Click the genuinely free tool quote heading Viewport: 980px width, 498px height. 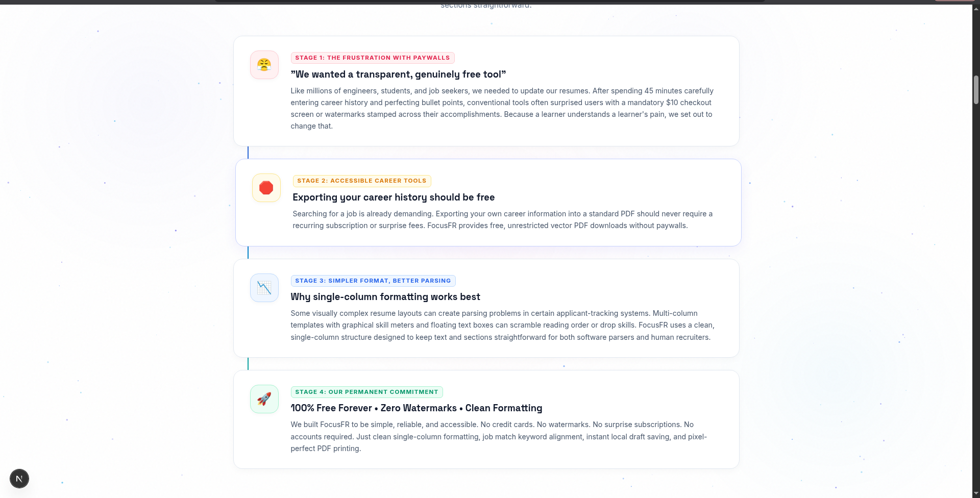[398, 74]
